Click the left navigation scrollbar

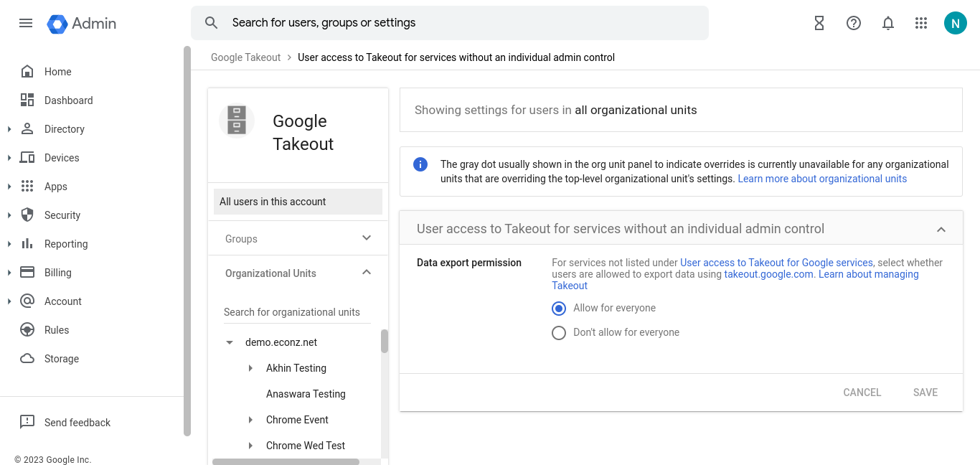click(x=187, y=241)
